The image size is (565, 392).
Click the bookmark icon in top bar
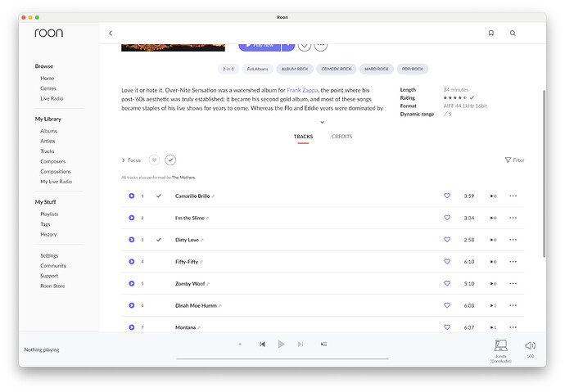tap(490, 34)
